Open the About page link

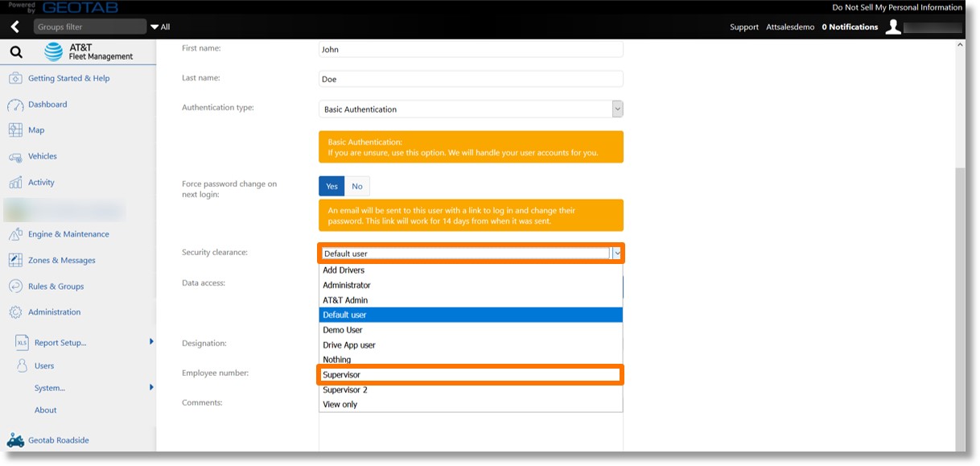(46, 410)
